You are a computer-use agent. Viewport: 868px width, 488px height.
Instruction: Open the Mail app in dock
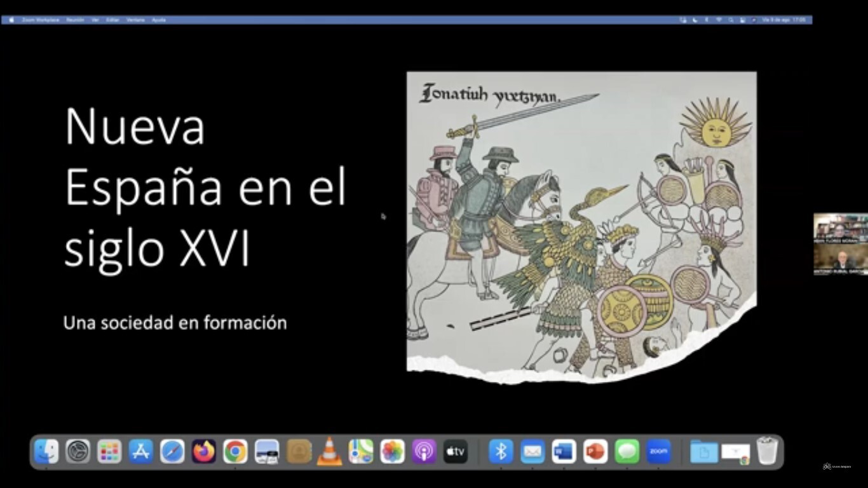tap(532, 452)
